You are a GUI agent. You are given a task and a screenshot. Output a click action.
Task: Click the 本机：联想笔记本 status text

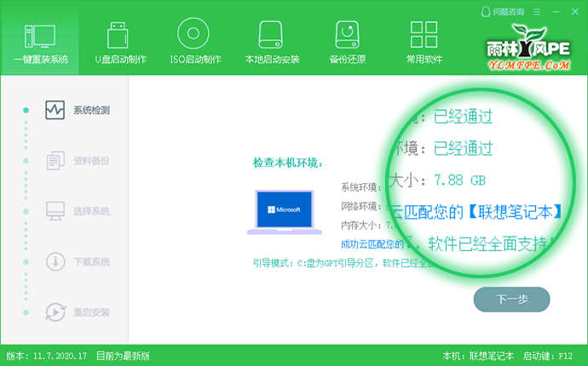(478, 356)
